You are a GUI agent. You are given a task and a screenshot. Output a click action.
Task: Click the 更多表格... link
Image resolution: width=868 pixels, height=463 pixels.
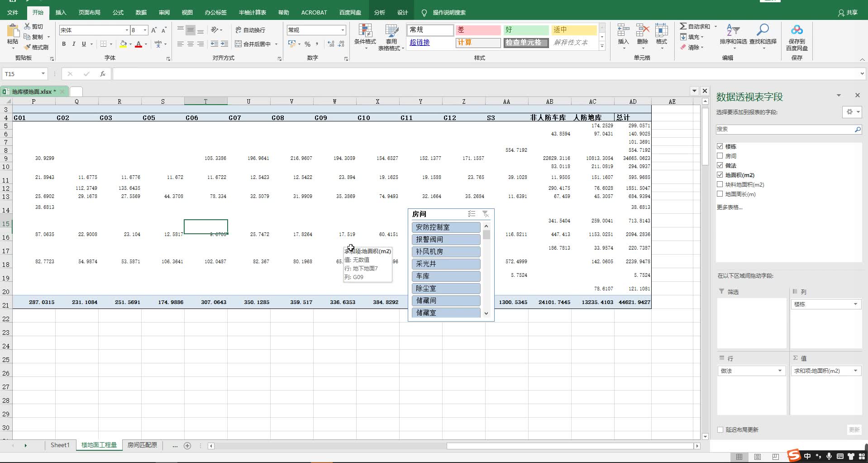(x=729, y=207)
